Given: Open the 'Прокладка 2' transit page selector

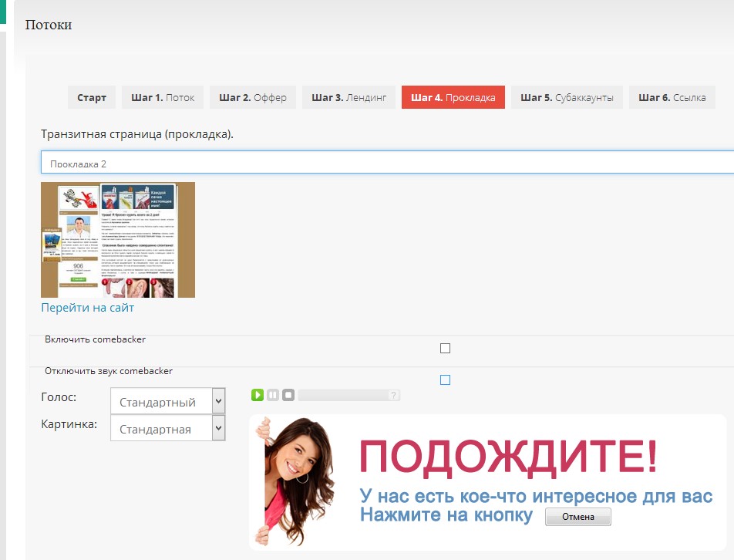Looking at the screenshot, I should click(387, 163).
